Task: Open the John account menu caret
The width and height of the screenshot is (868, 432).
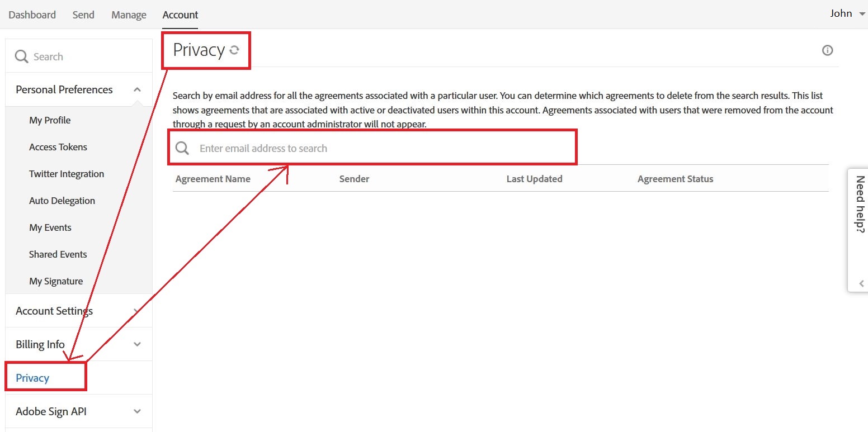Action: tap(861, 14)
